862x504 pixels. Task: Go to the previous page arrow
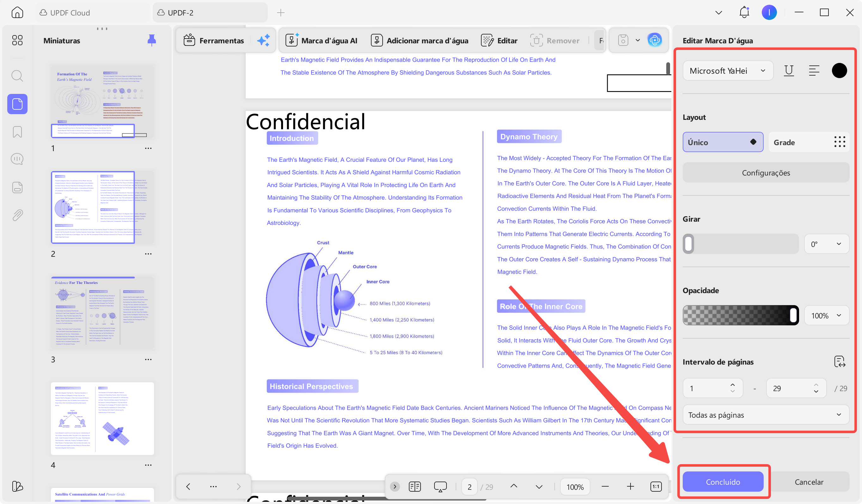(514, 486)
